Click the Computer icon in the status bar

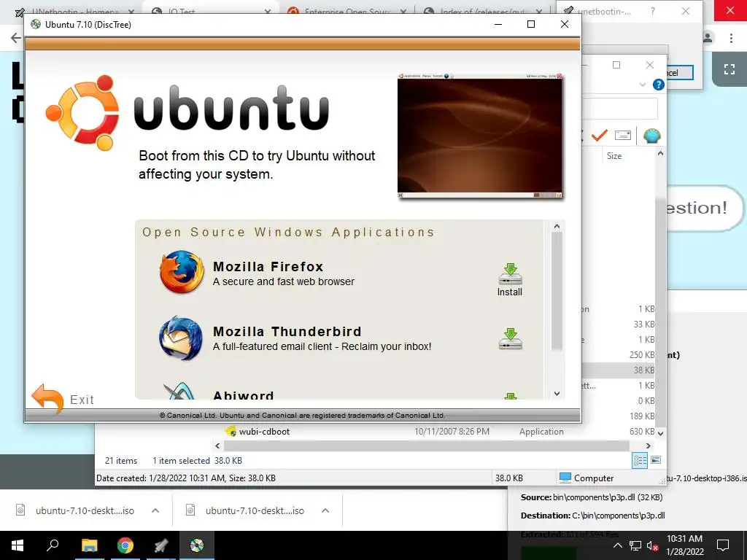(x=565, y=478)
